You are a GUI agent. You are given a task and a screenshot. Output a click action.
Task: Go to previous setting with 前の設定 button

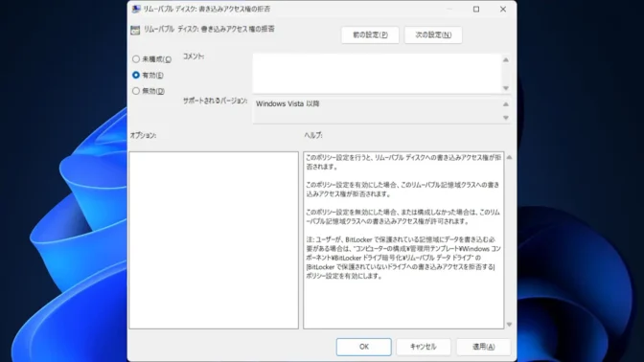[x=370, y=34]
